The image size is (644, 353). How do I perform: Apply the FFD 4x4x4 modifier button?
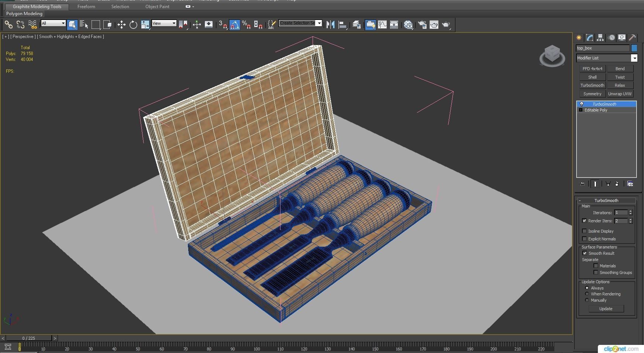(592, 69)
